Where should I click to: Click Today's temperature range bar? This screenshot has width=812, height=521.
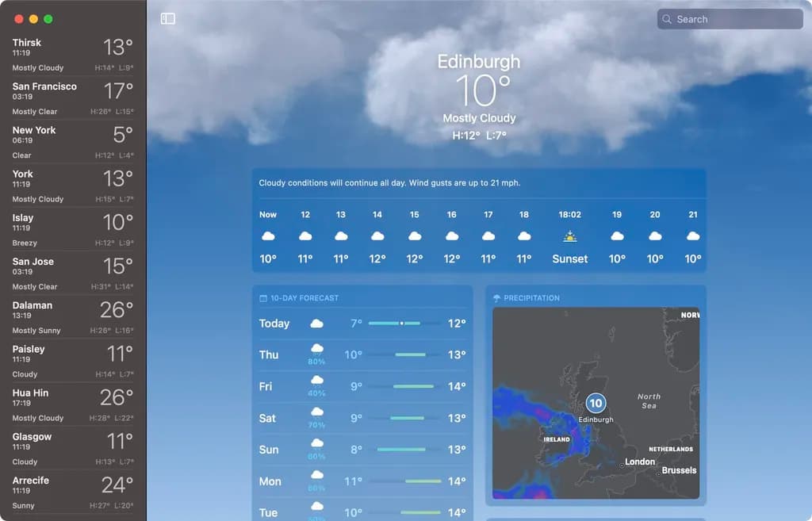[x=404, y=324]
